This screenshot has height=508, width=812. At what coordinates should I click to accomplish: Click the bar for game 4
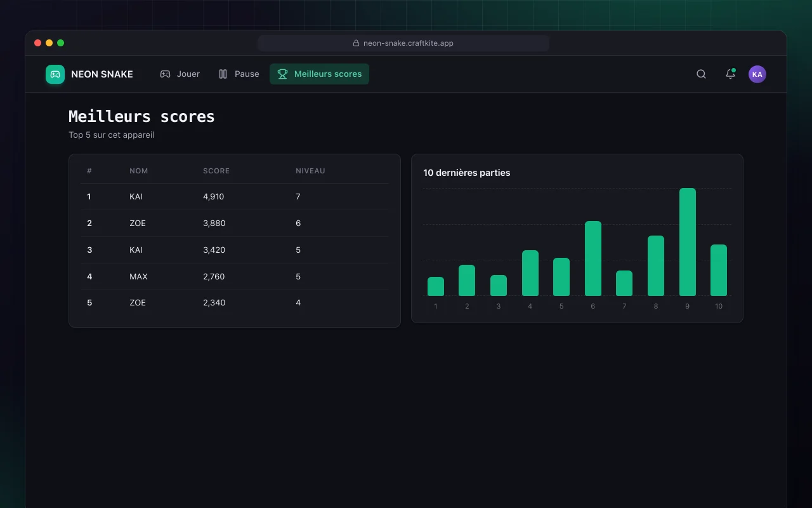point(530,273)
